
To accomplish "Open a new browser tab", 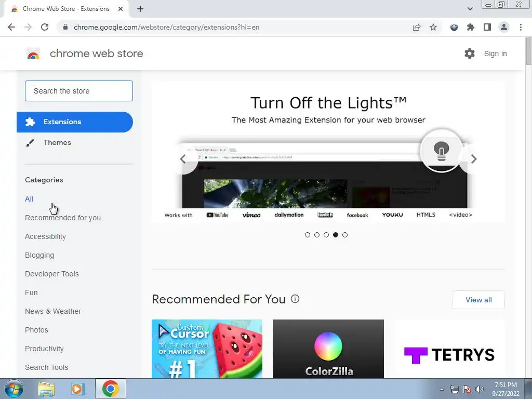I will point(140,9).
